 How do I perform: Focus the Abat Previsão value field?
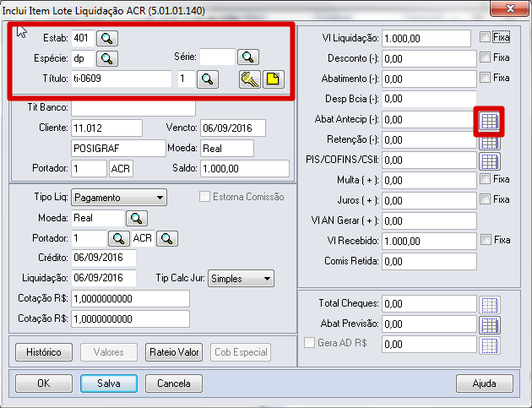coord(429,324)
